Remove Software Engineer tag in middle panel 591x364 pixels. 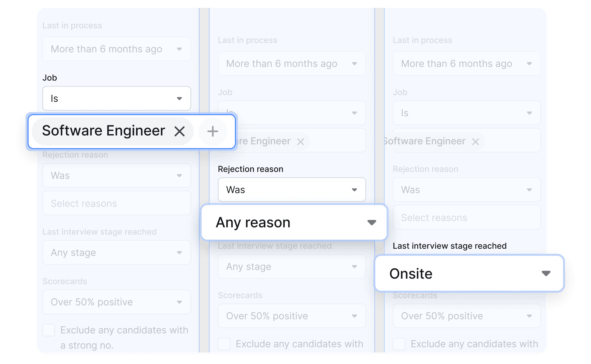[300, 142]
